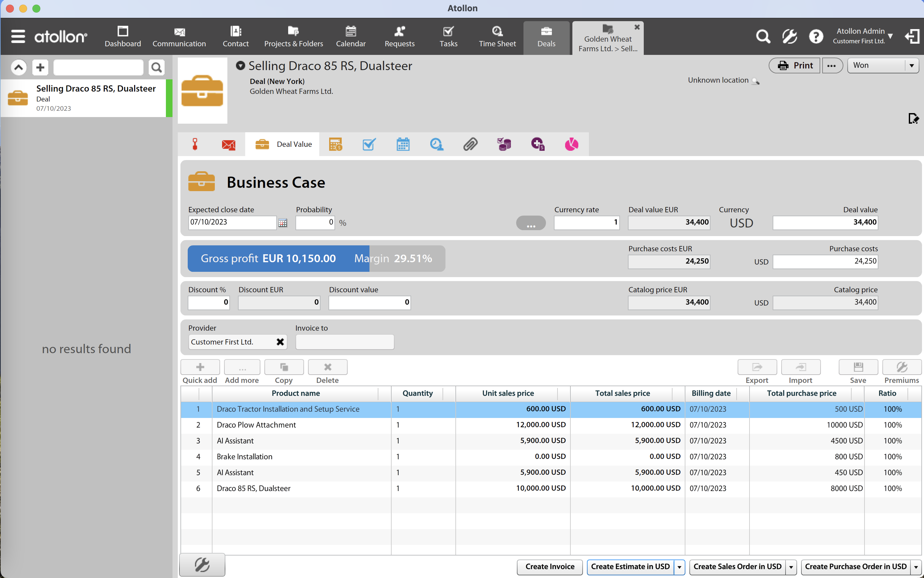Open the red email tab icon
The image size is (924, 578).
point(228,144)
